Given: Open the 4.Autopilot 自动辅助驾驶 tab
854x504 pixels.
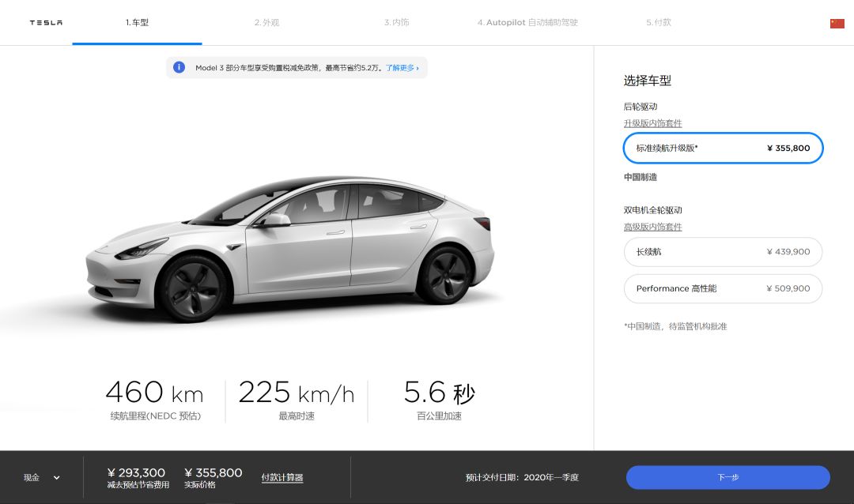Looking at the screenshot, I should click(x=527, y=22).
